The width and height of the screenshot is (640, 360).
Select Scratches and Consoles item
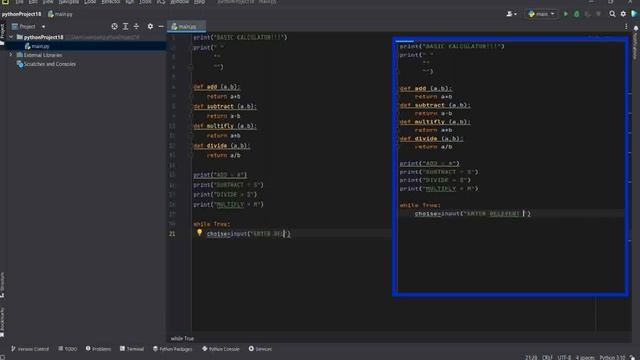[46, 64]
